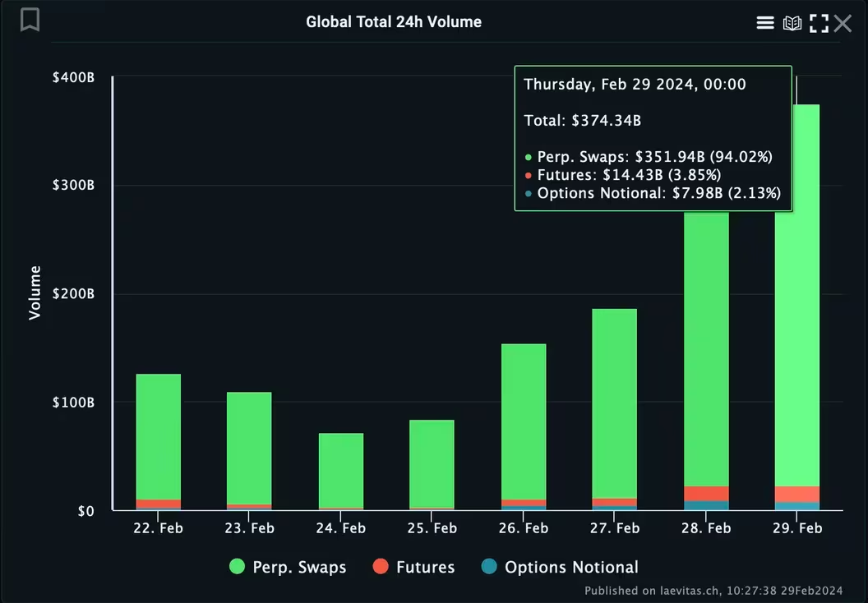Select the 25. Feb volume bar
Viewport: 868px width, 603px height.
pyautogui.click(x=432, y=464)
